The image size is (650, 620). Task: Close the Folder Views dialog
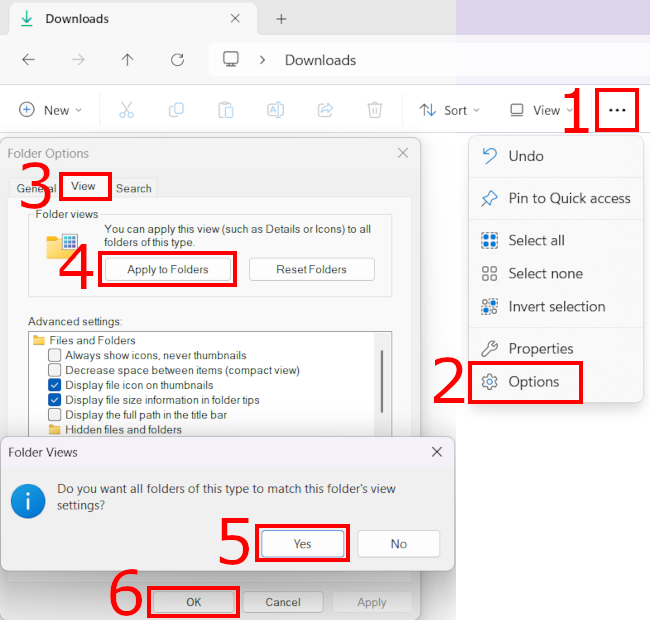coord(437,452)
